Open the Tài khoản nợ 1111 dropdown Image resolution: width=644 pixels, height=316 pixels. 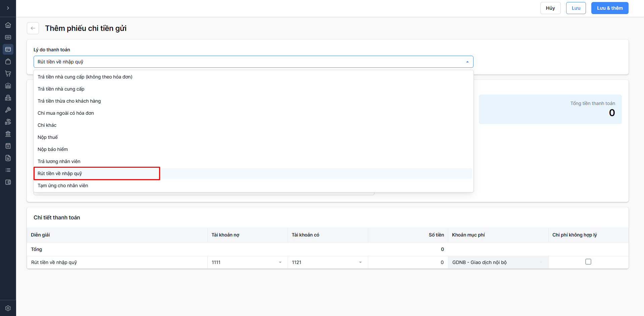247,262
